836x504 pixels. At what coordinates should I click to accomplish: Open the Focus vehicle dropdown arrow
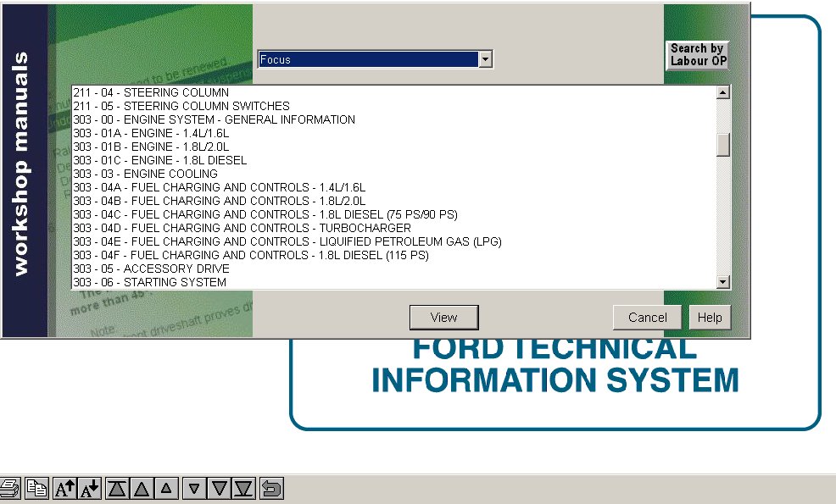(485, 59)
